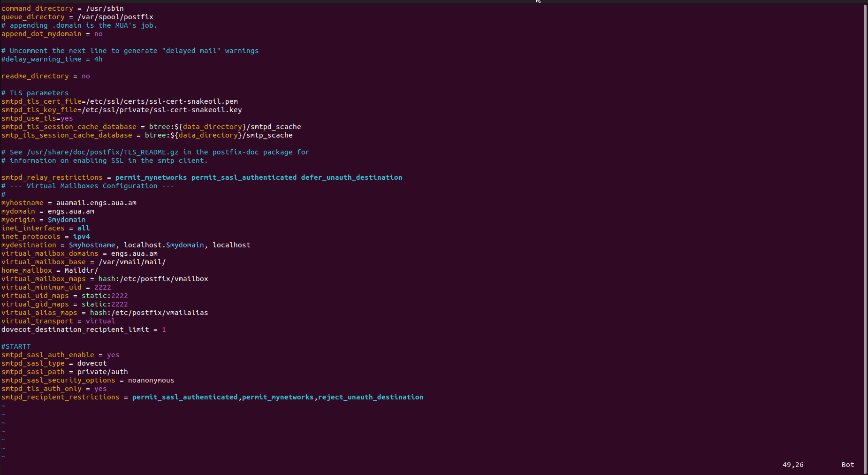The image size is (868, 475).
Task: Click the 'appending .domain' comment line
Action: click(79, 25)
